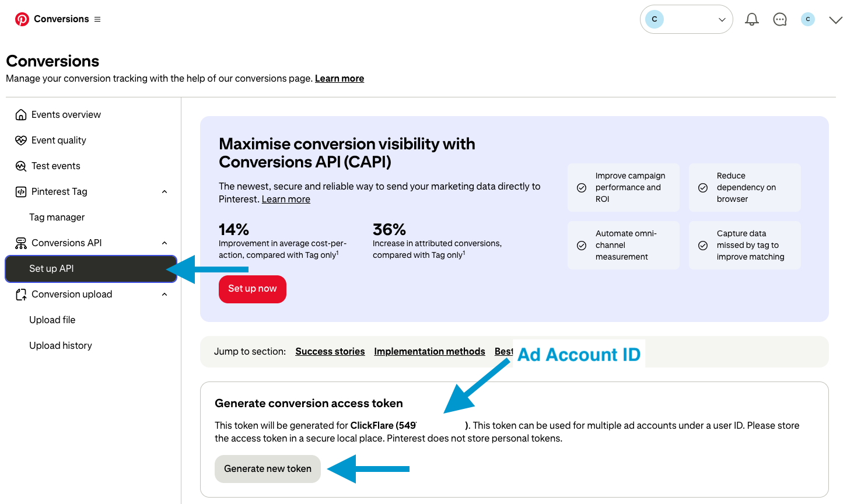The height and width of the screenshot is (504, 847).
Task: Click the profile avatar at top right
Action: point(808,20)
